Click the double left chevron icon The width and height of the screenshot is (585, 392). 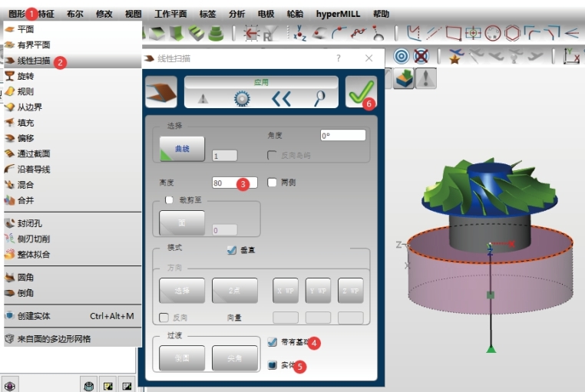tap(283, 97)
